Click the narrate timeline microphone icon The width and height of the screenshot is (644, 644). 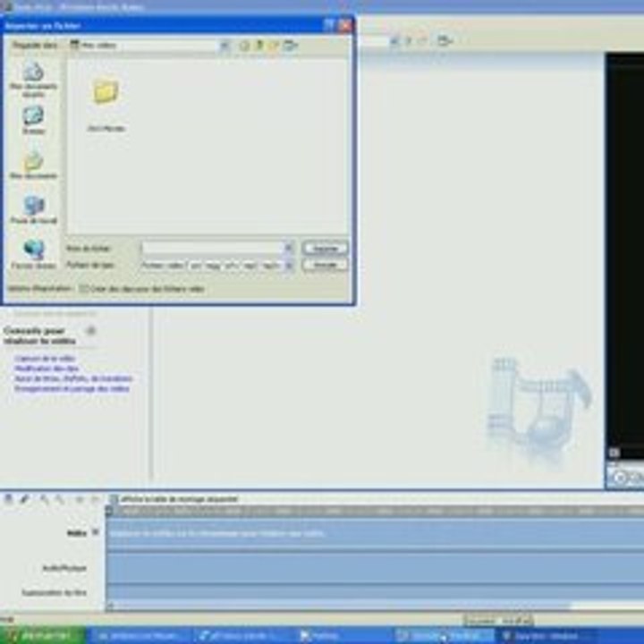pos(25,499)
